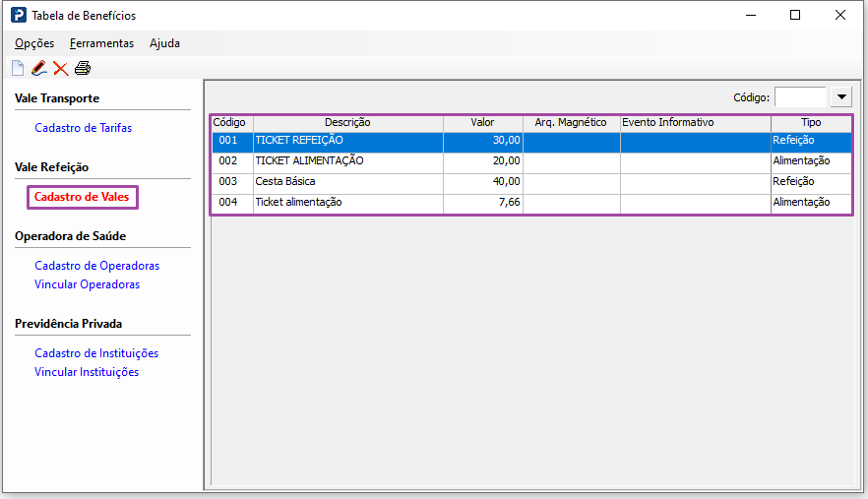Click Refeição type in row 003
The height and width of the screenshot is (499, 868).
[x=811, y=182]
